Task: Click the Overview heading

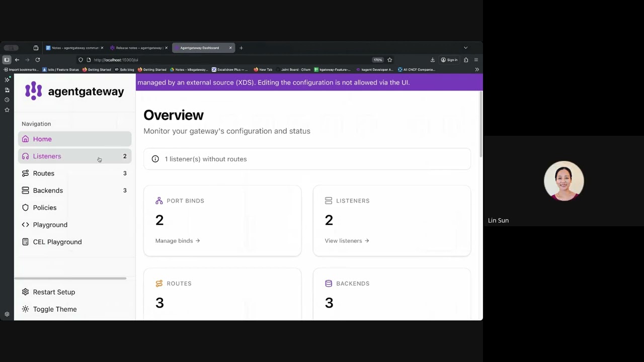Action: click(x=174, y=115)
